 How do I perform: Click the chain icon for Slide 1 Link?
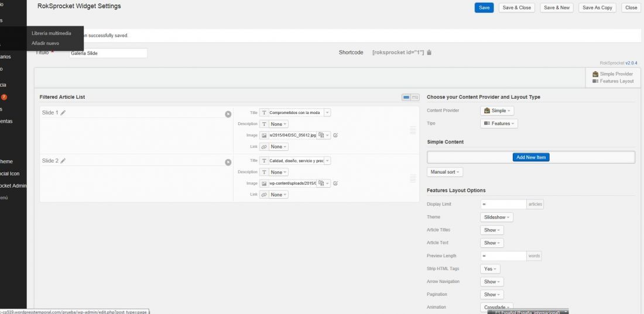tap(264, 147)
